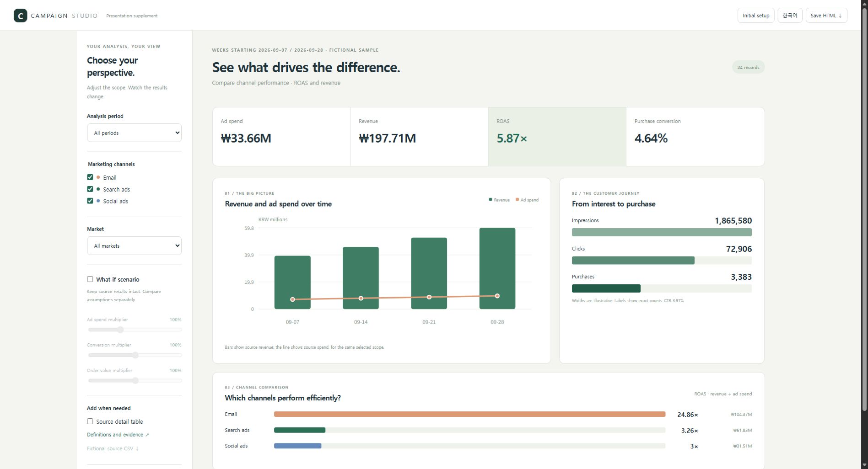The height and width of the screenshot is (469, 868).
Task: Open the Analysis period dropdown
Action: click(134, 133)
